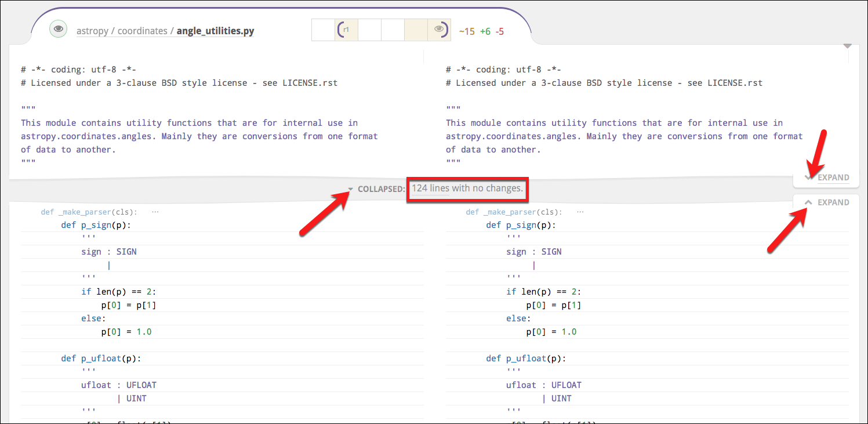
Task: Click the '124 lines' link to expand
Action: 430,189
